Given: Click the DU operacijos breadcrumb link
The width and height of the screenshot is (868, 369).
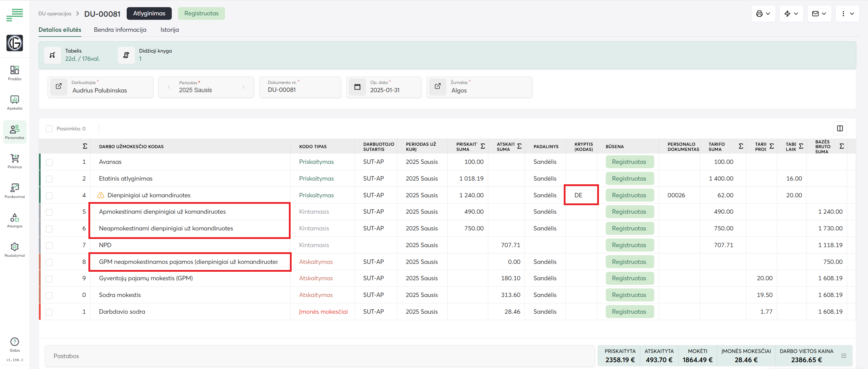Looking at the screenshot, I should pos(55,14).
